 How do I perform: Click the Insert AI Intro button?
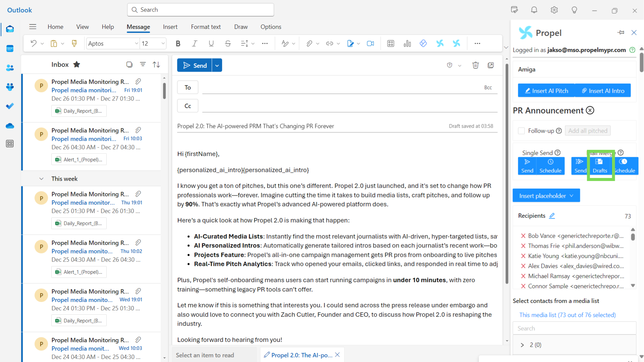(x=603, y=91)
